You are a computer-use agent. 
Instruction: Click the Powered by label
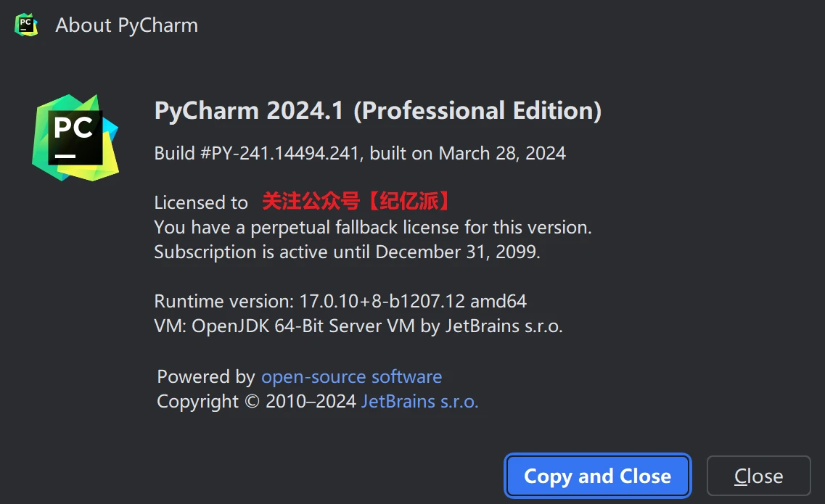click(x=205, y=377)
